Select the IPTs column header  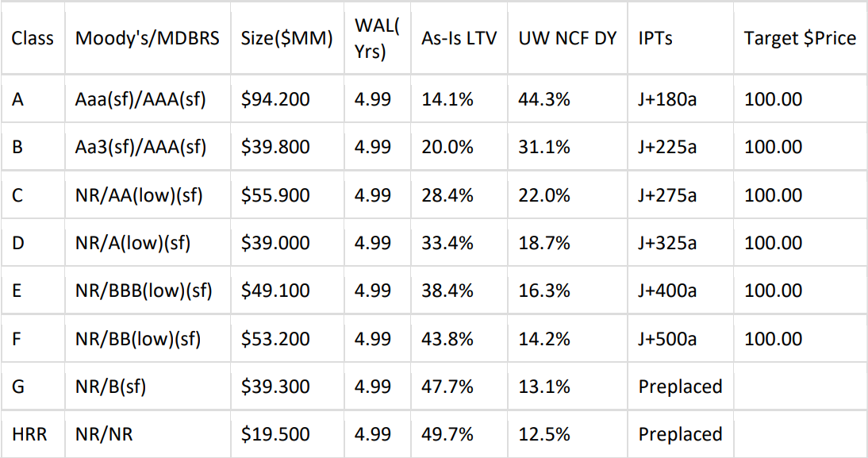tap(655, 38)
